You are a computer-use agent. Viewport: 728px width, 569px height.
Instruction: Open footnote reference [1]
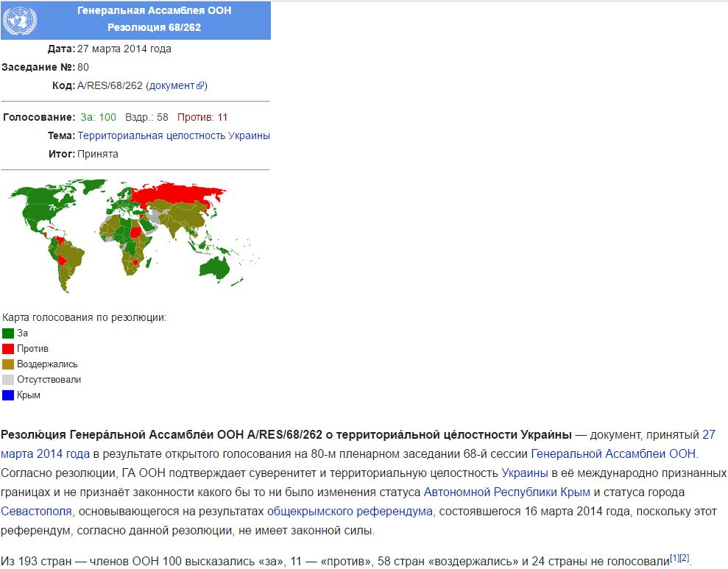[x=674, y=558]
